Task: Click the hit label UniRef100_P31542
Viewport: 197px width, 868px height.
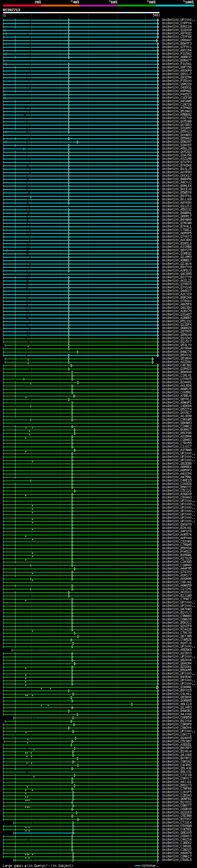Action: (177, 54)
